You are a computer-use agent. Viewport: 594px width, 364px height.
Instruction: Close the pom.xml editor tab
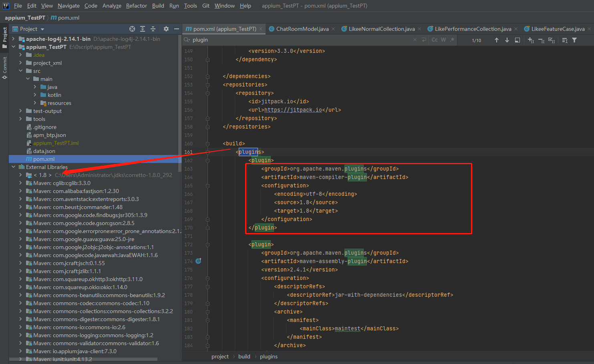click(x=261, y=29)
